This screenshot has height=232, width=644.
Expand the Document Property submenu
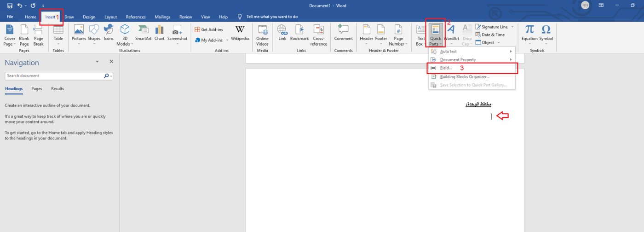click(x=472, y=60)
